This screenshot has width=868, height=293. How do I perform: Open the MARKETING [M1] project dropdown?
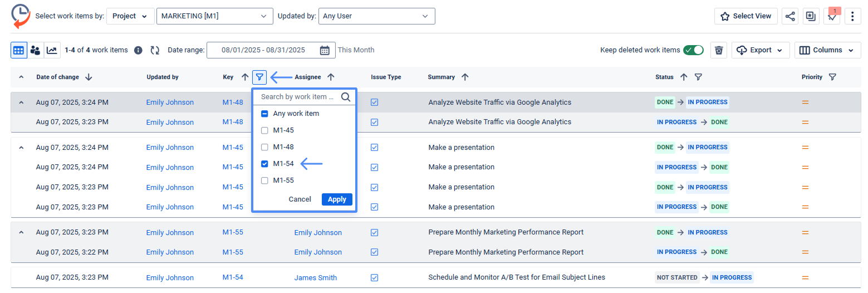pos(214,16)
